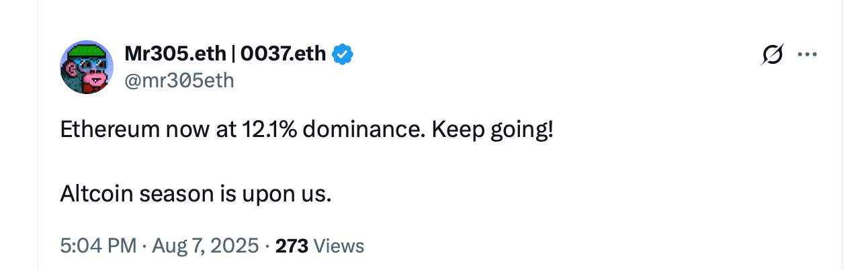
Task: Click the Aug 7, 2025 date
Action: coord(206,246)
